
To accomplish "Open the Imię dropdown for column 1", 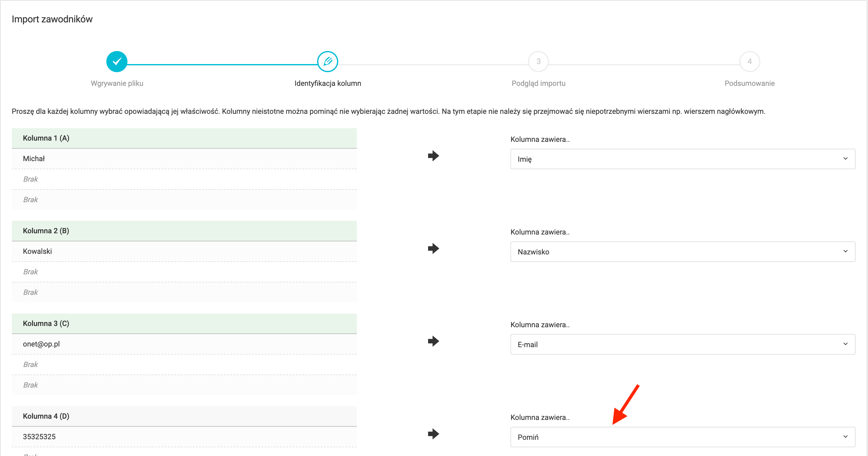I will pyautogui.click(x=682, y=159).
